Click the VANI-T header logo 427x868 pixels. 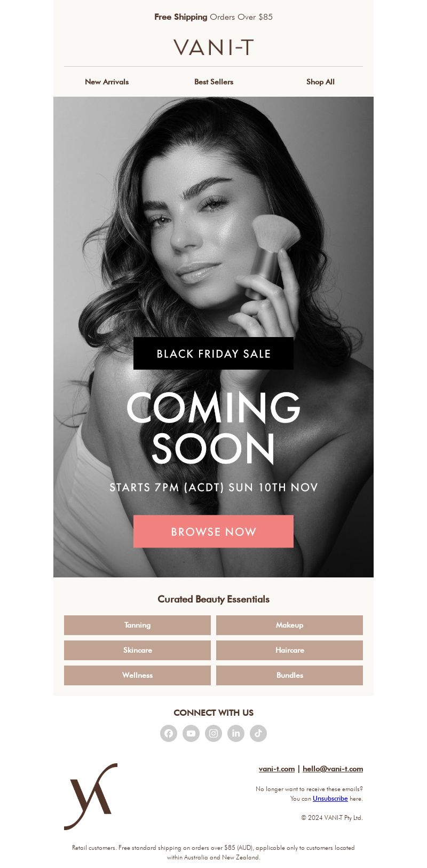point(213,48)
